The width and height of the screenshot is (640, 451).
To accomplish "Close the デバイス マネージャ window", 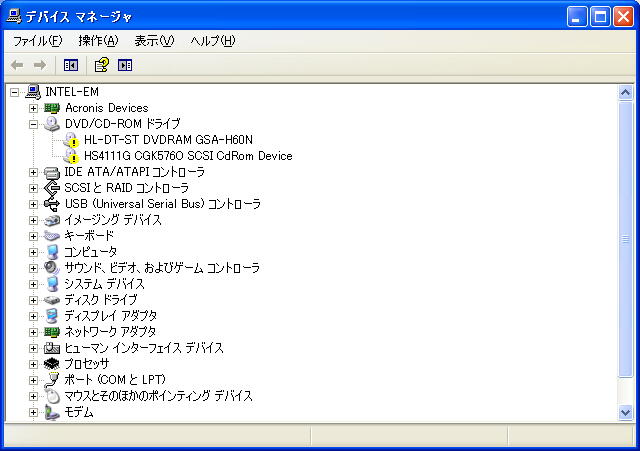I will (x=623, y=17).
